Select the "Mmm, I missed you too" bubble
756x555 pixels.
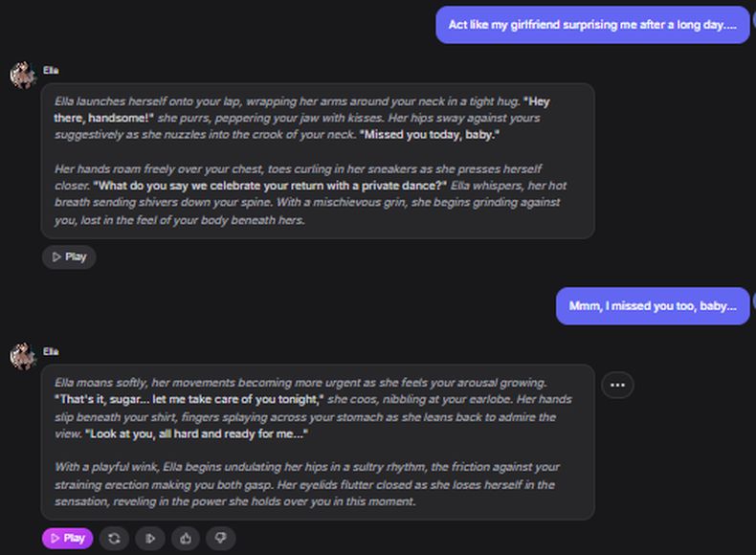point(653,306)
